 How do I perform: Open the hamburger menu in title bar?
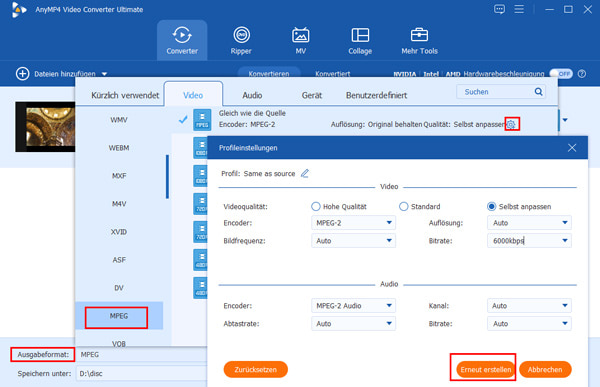[519, 9]
